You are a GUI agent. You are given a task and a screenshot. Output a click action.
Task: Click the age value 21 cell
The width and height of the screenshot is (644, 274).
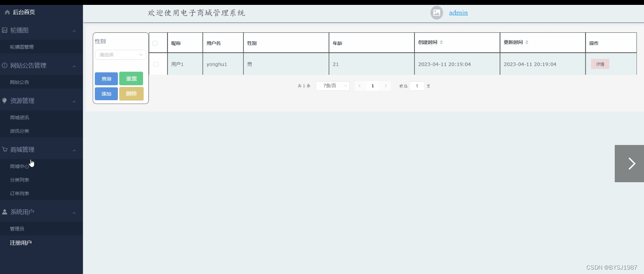pyautogui.click(x=336, y=64)
